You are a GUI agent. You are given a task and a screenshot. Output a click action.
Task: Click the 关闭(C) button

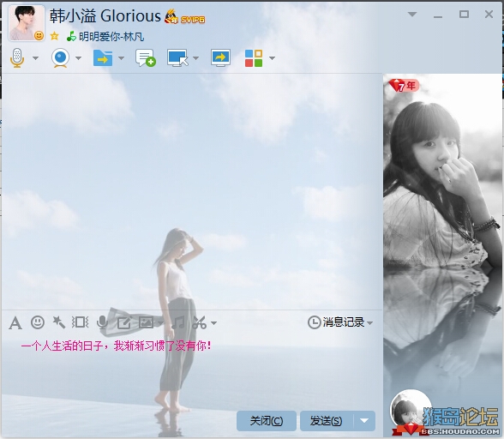267,421
